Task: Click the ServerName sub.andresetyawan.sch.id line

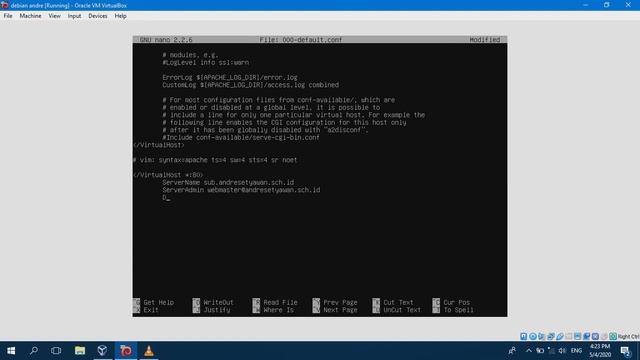Action: [228, 182]
